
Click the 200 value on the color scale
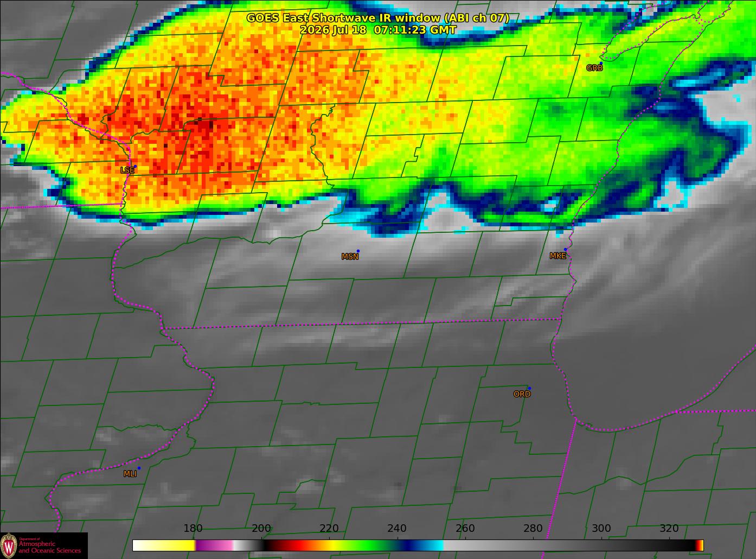tap(261, 529)
